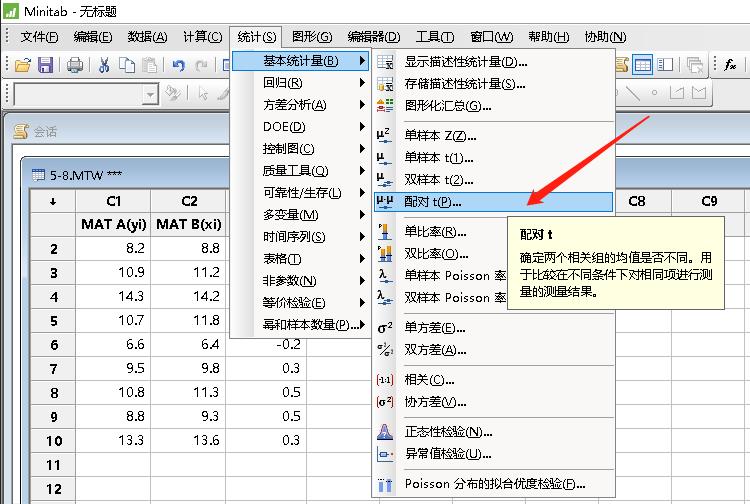Expand 非参数(N) submenu
This screenshot has width=750, height=504.
(x=300, y=281)
